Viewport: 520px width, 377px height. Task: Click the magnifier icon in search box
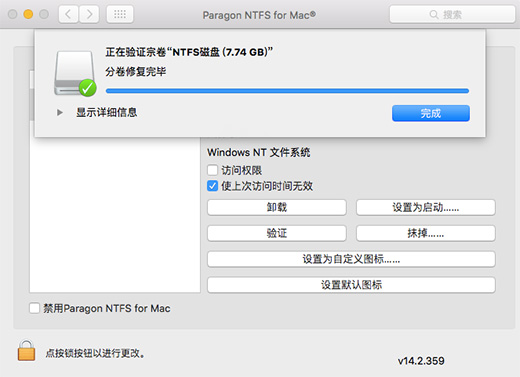point(434,15)
